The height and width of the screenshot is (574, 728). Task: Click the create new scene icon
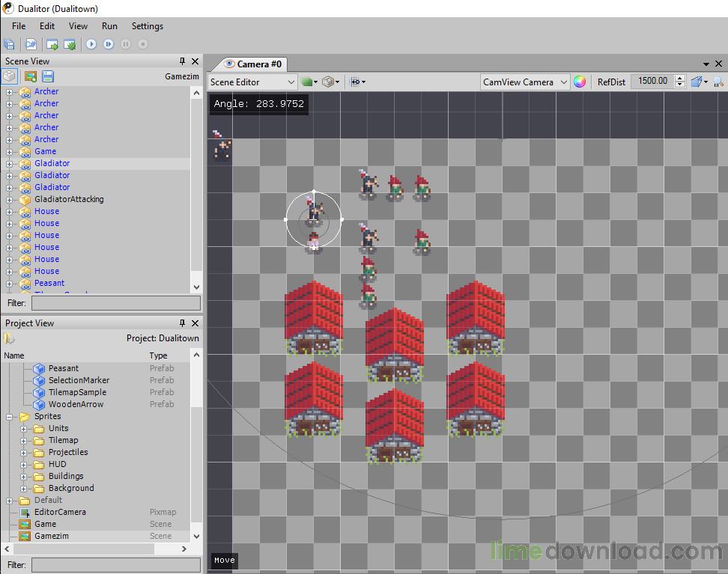click(30, 76)
